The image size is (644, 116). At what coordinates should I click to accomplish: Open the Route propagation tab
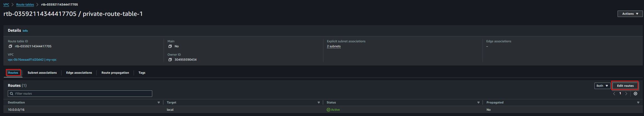point(115,73)
